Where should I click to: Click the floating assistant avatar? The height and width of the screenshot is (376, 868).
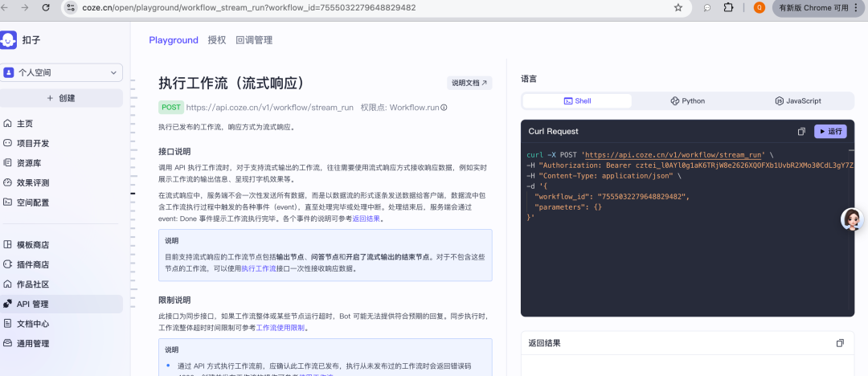[852, 219]
